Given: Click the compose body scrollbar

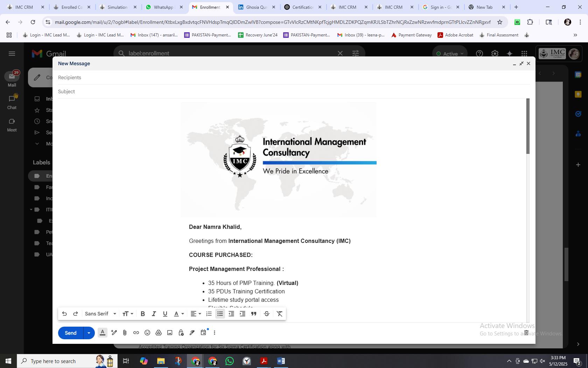Looking at the screenshot, I should click(528, 126).
